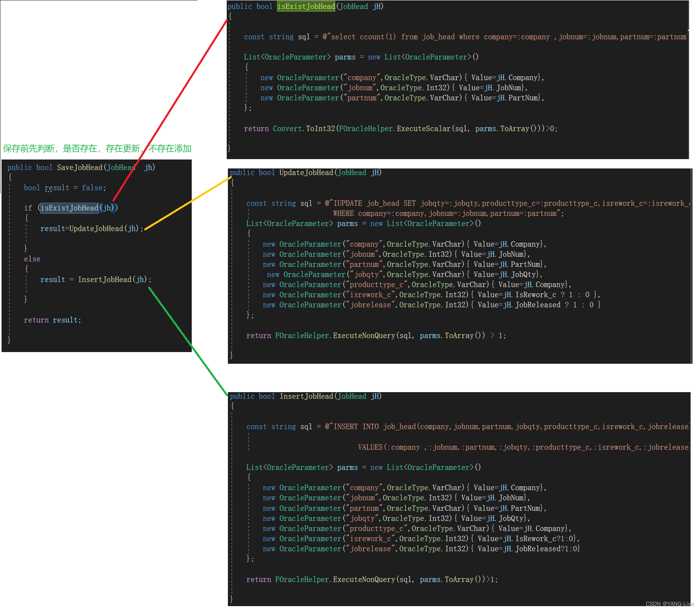The width and height of the screenshot is (700, 610).
Task: Click "jobnum" parameter line in InsertJobHead method
Action: [396, 498]
